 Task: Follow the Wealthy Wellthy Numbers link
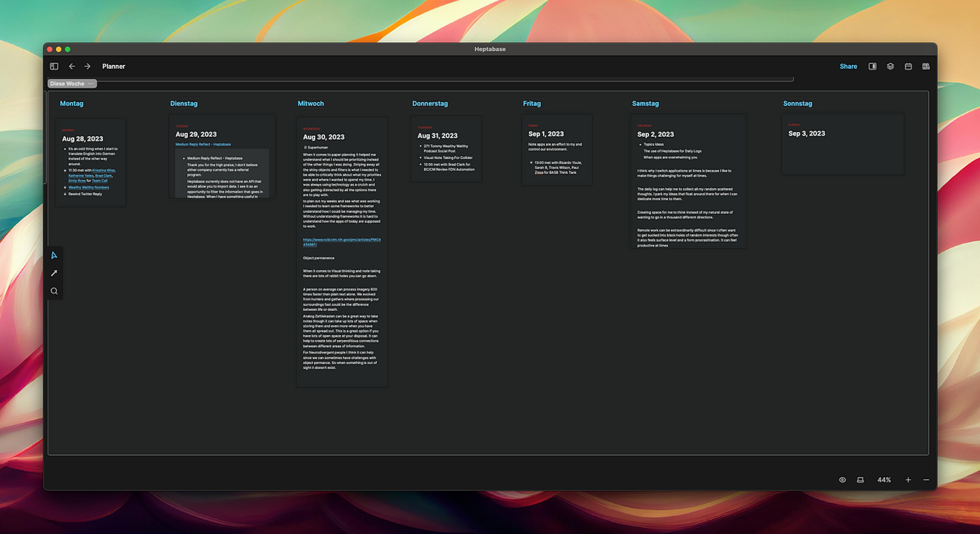tap(89, 187)
